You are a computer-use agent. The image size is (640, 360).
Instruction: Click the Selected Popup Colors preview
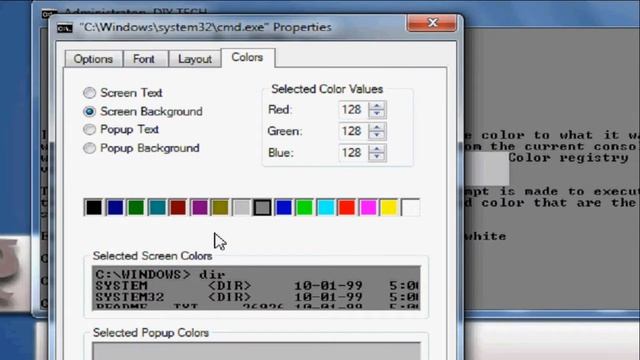tap(256, 351)
